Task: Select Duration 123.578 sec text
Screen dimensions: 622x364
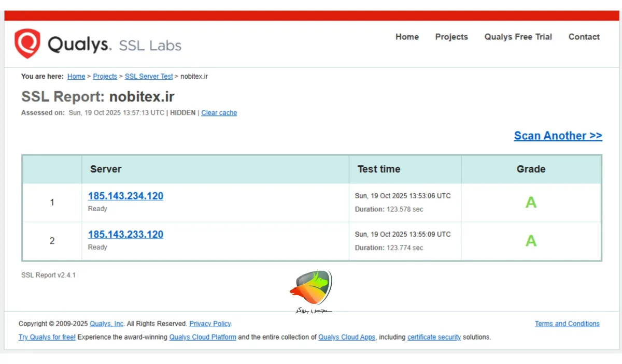Action: point(389,209)
